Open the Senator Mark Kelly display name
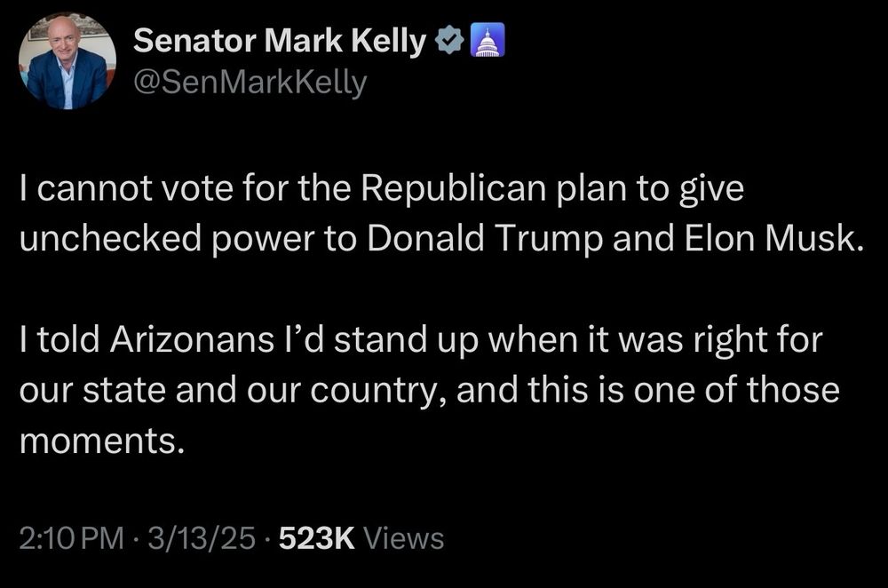This screenshot has width=888, height=588. [281, 41]
